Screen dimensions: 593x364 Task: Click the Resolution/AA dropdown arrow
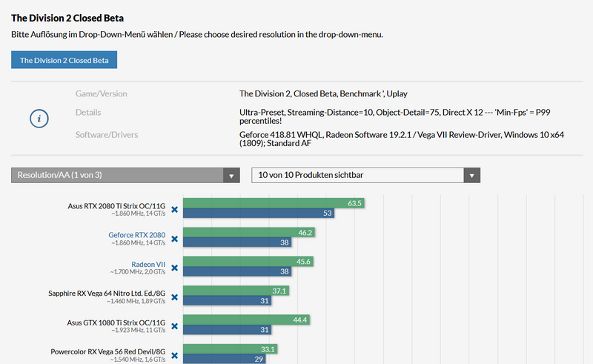click(231, 176)
